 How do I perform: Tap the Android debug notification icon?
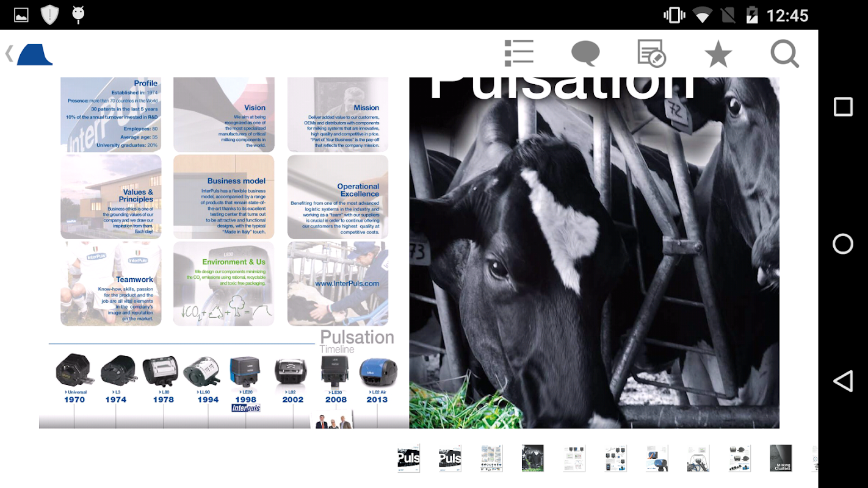point(78,15)
